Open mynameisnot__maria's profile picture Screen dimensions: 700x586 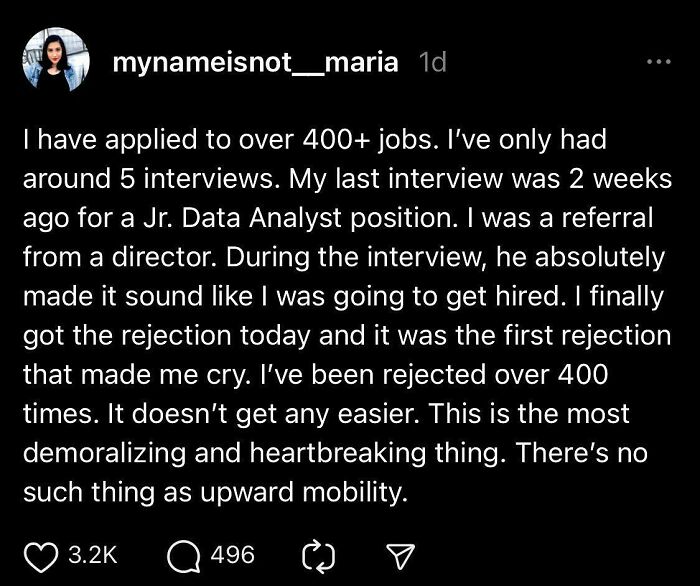click(x=57, y=62)
